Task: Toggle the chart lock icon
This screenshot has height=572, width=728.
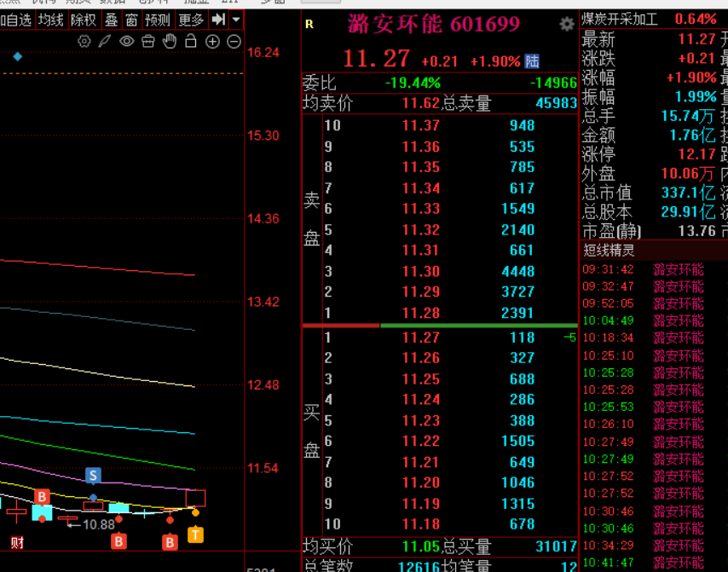Action: click(191, 41)
